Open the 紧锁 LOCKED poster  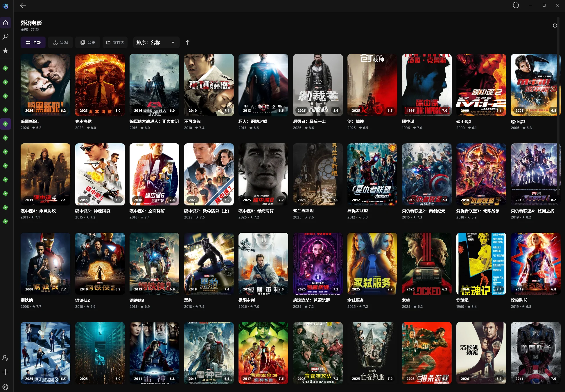tap(427, 264)
